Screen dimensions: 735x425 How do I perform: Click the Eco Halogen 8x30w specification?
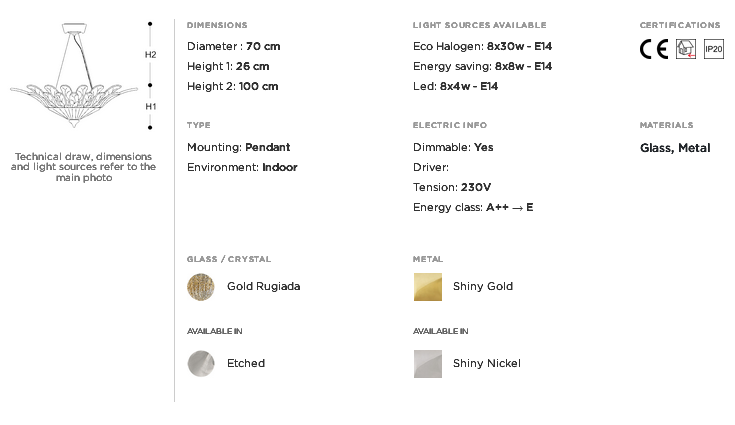pyautogui.click(x=482, y=46)
